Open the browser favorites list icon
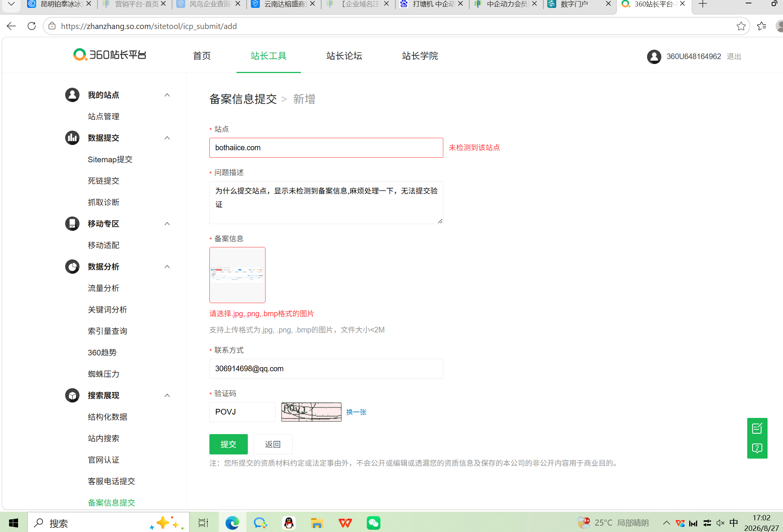 (x=762, y=26)
